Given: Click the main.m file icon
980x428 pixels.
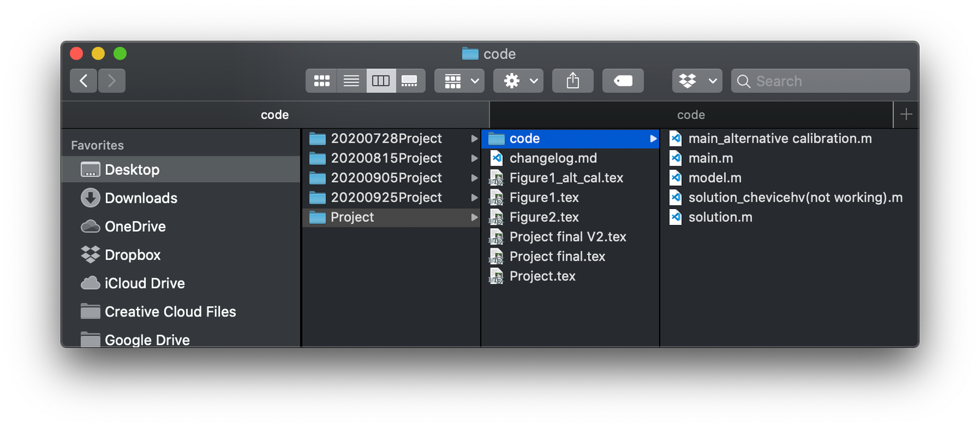Looking at the screenshot, I should [676, 158].
